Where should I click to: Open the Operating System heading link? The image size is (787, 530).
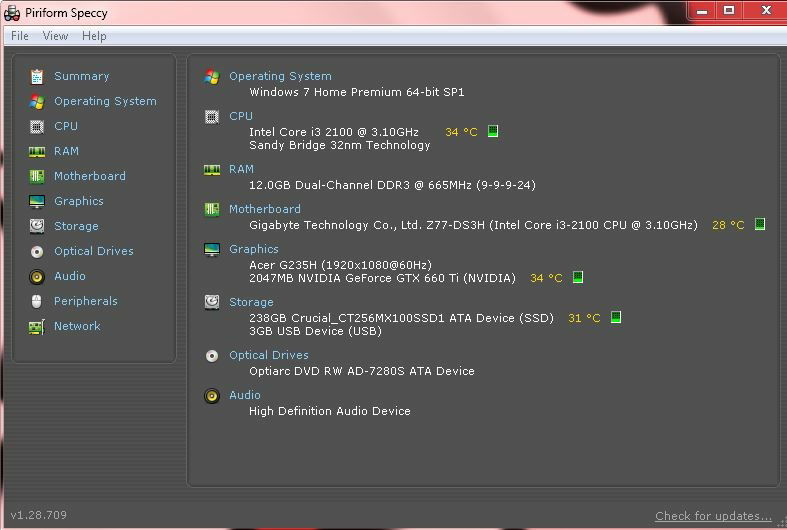pos(280,76)
